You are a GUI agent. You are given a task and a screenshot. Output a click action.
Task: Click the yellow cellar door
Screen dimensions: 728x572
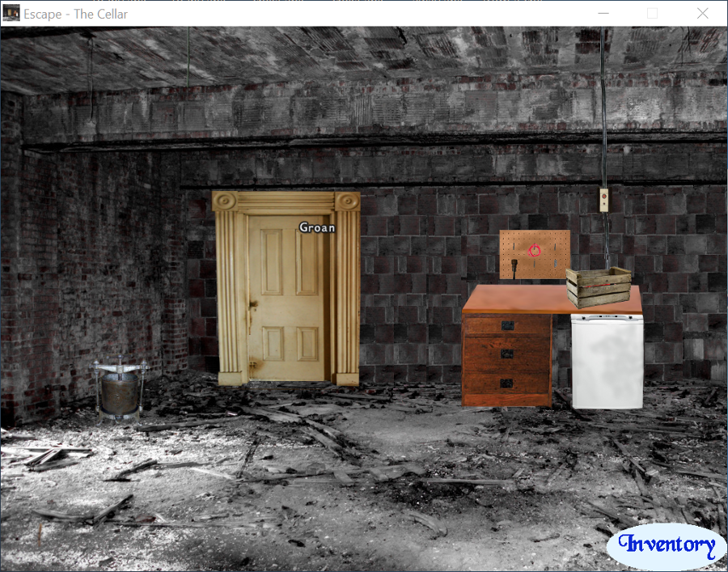point(286,298)
